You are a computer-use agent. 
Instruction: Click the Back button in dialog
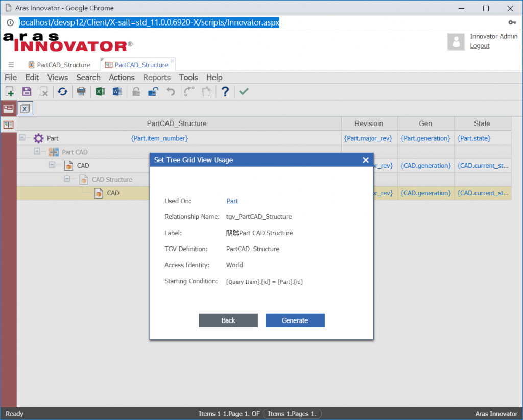[228, 320]
